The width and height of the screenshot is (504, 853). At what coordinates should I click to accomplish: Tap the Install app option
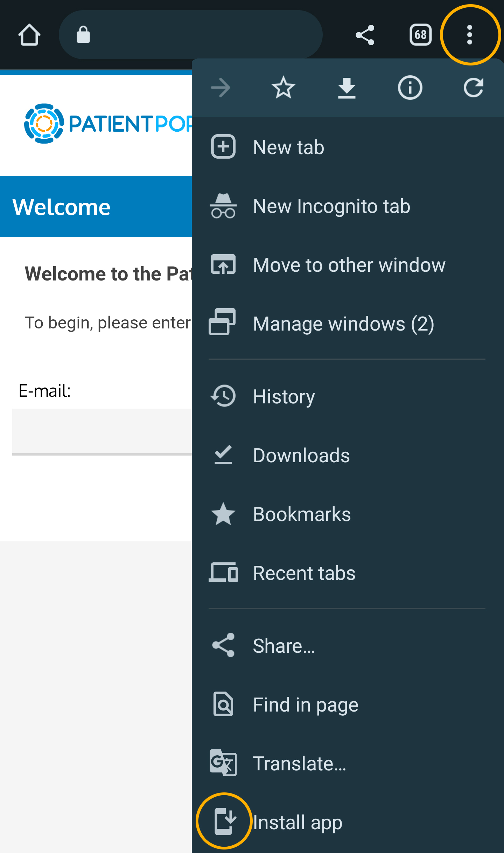(x=297, y=822)
